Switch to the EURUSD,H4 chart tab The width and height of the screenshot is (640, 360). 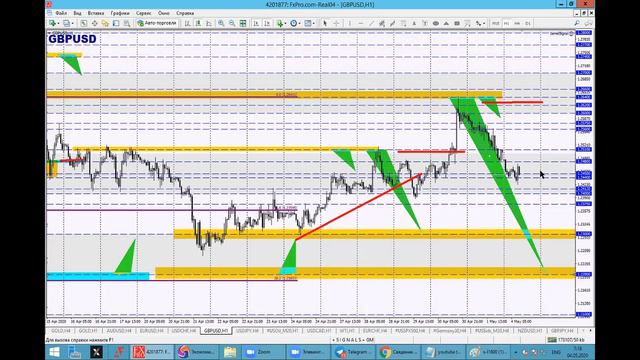(151, 331)
